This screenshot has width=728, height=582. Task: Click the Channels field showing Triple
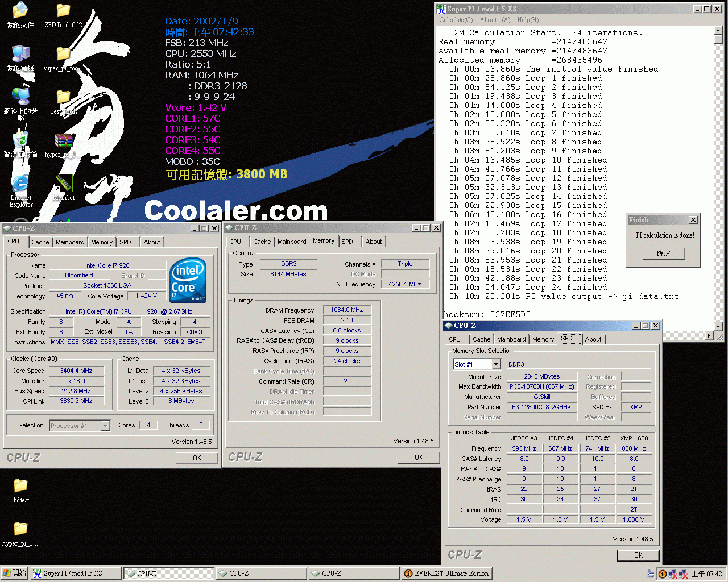coord(405,264)
